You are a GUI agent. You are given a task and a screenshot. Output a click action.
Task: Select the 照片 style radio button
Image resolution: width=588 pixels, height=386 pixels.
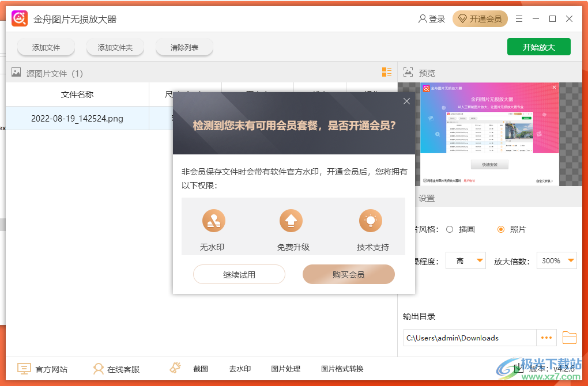click(x=501, y=229)
